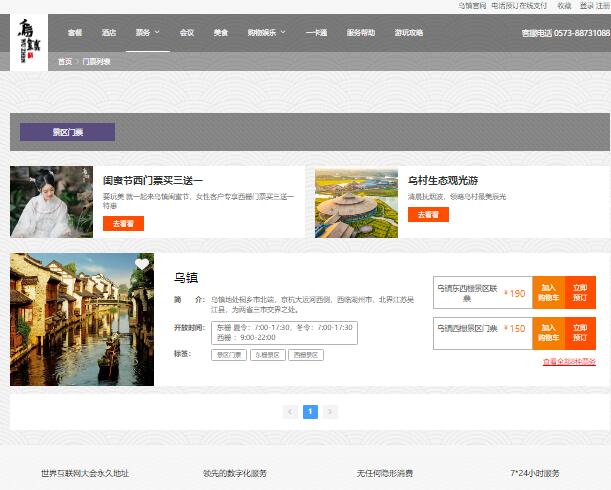The width and height of the screenshot is (611, 490).
Task: Select the 景区门票 section tab
Action: [67, 132]
